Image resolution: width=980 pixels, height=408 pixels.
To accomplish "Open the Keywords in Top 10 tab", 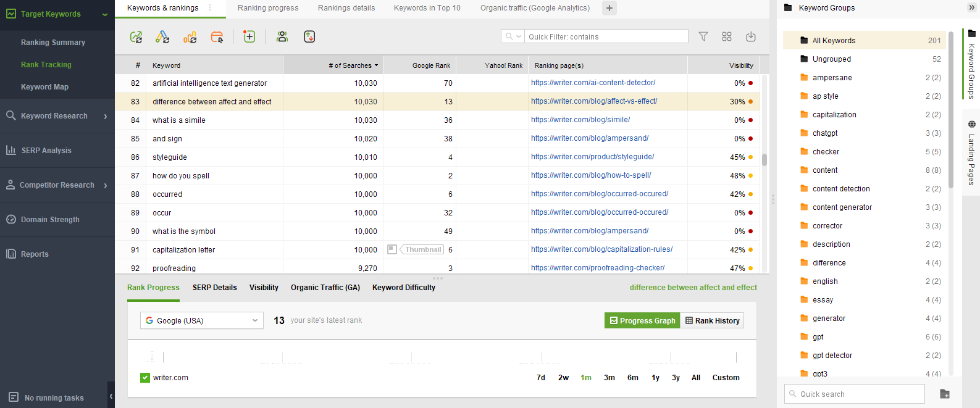I will point(427,8).
